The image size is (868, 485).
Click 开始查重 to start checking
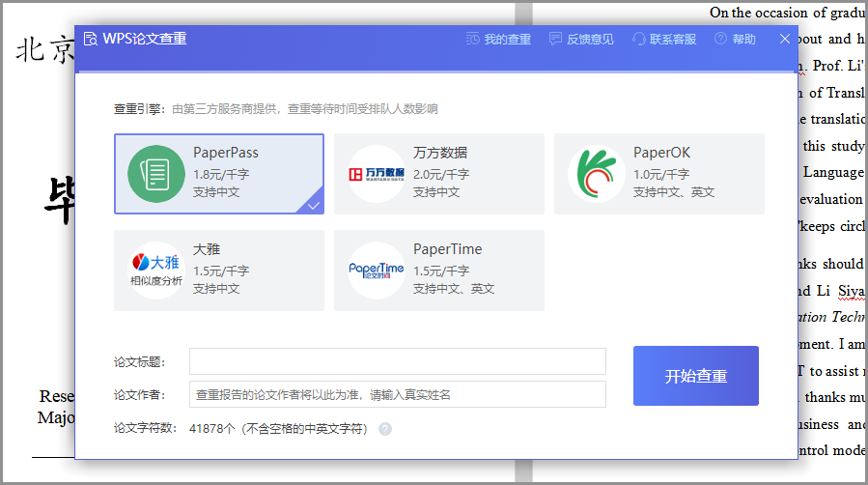coord(696,376)
